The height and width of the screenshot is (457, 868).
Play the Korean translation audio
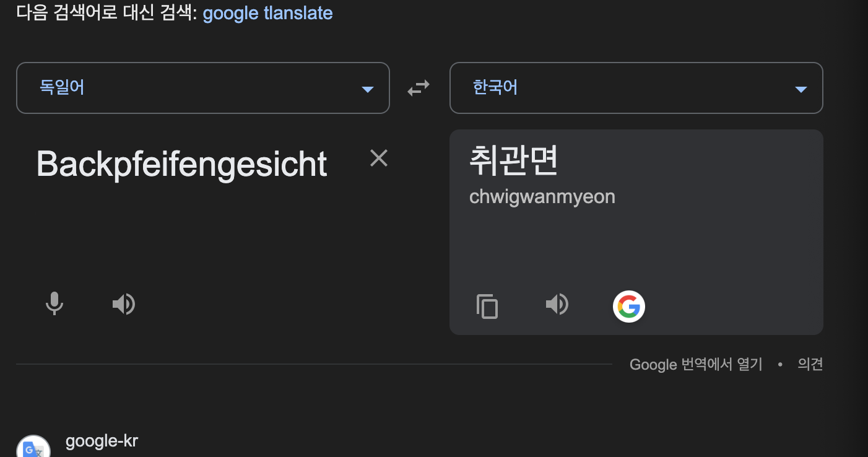[x=557, y=304]
